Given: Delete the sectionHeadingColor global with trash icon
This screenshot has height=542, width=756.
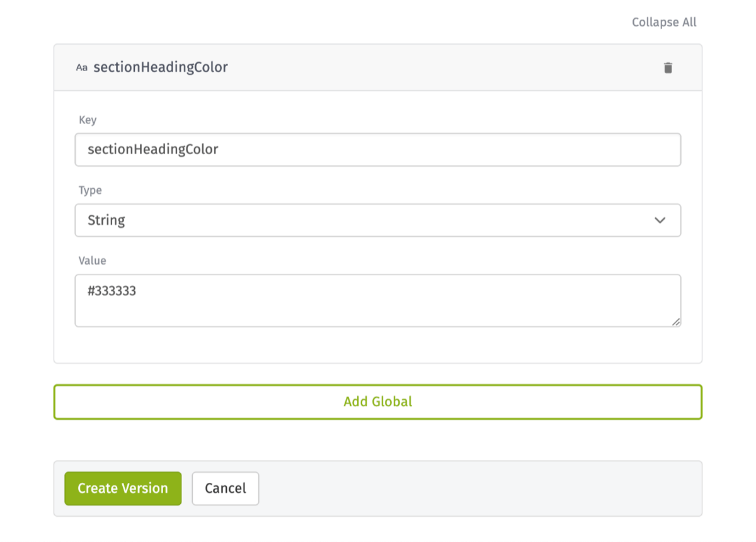Looking at the screenshot, I should [668, 68].
